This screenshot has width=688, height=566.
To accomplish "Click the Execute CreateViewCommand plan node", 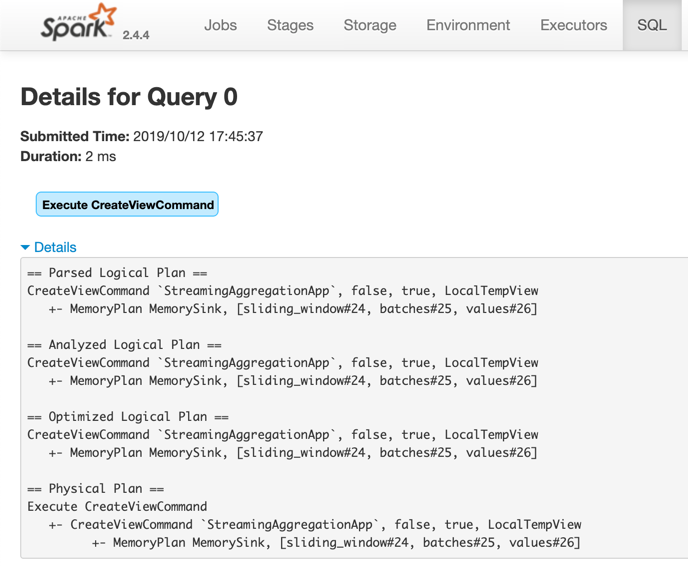I will point(128,205).
